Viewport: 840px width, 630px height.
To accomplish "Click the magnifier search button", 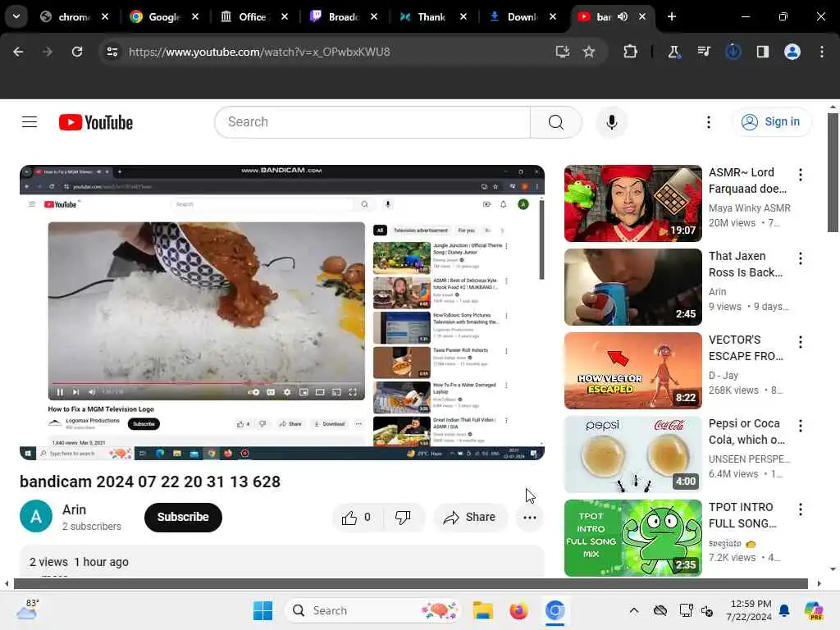I will pos(556,122).
